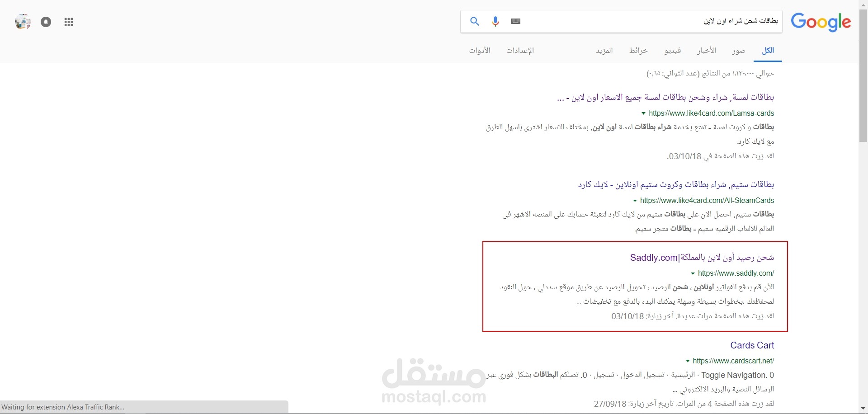Click the https://www.cardscart.net/ URL text
The image size is (868, 414).
click(733, 361)
